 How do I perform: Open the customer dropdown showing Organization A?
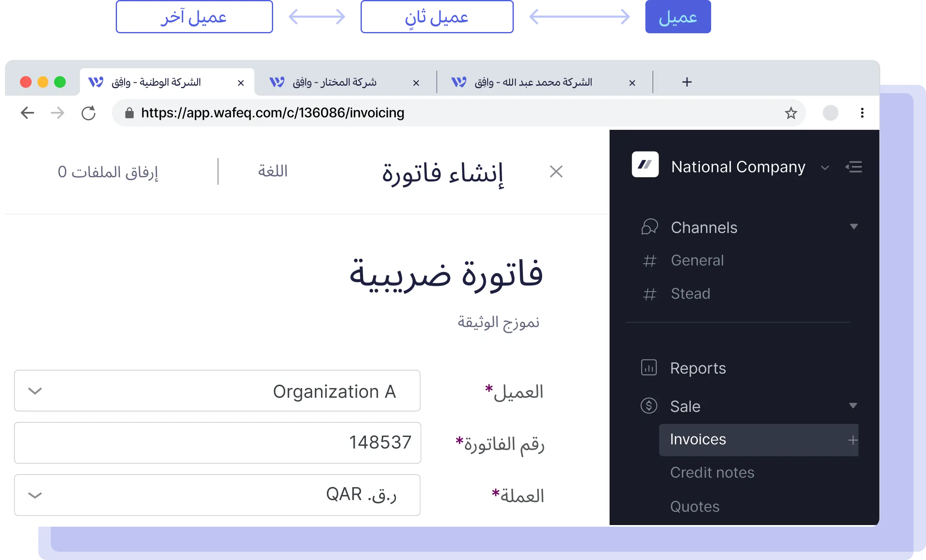tap(217, 391)
